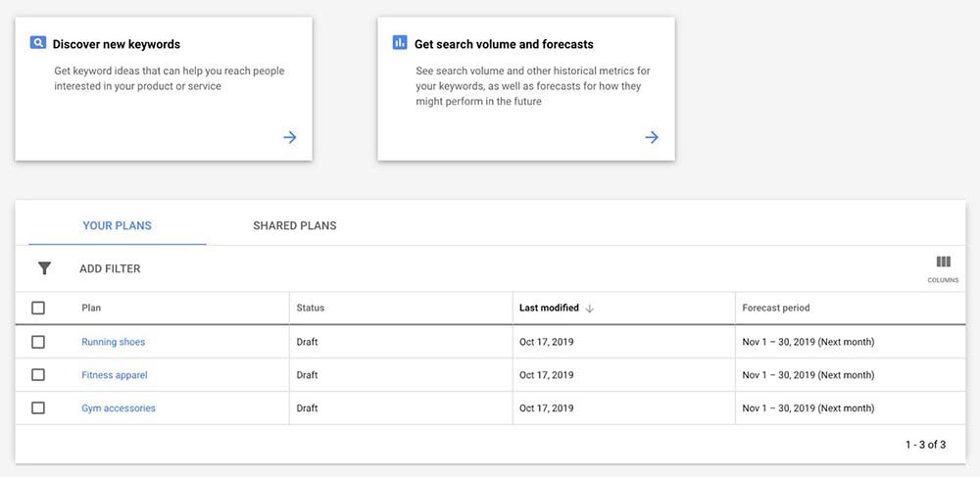Image resolution: width=980 pixels, height=477 pixels.
Task: Click the bar chart icon on Get search volume
Action: coord(400,43)
